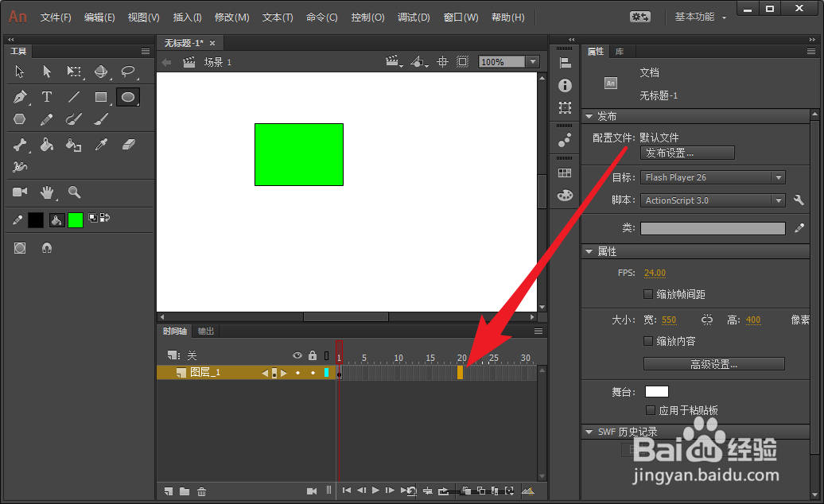Image resolution: width=824 pixels, height=504 pixels.
Task: Open the Align panel
Action: click(565, 64)
